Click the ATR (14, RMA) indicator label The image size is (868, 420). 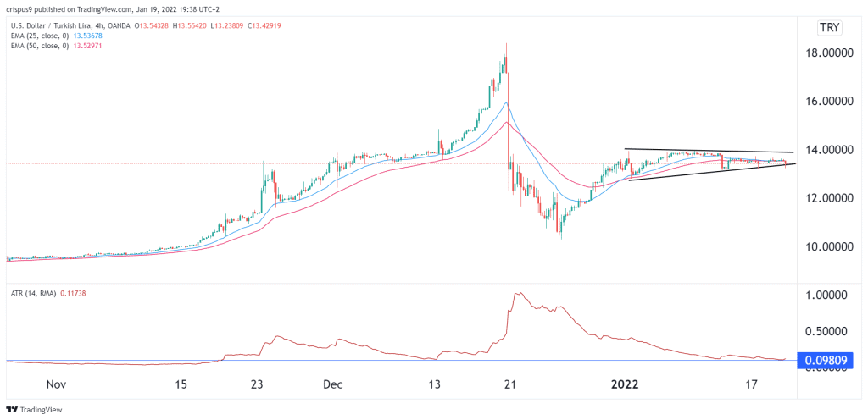pyautogui.click(x=32, y=294)
